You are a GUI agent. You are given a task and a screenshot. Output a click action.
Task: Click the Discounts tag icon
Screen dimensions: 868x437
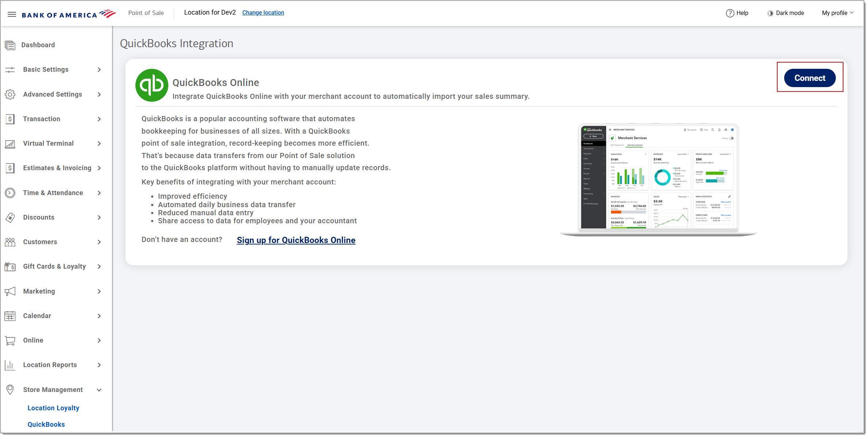(x=10, y=217)
